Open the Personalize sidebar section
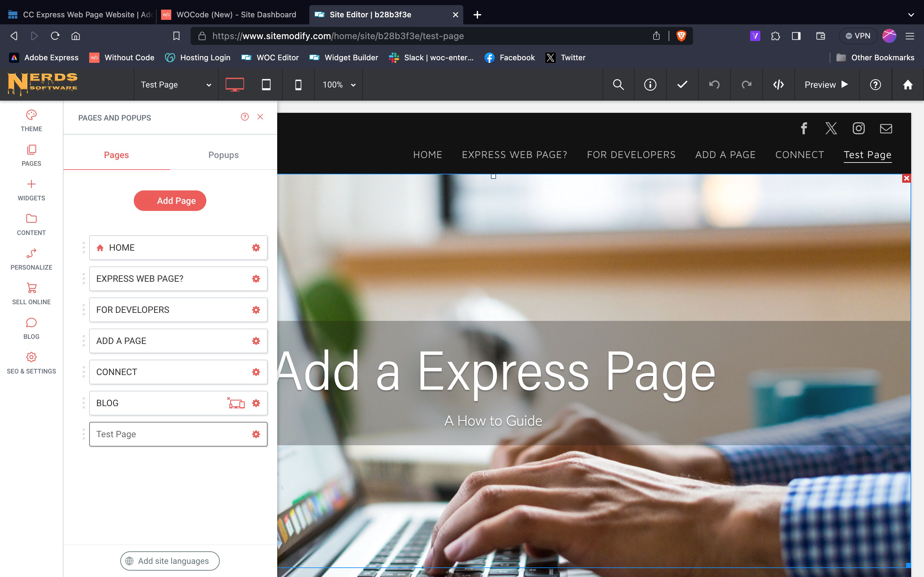Screen dimensions: 924x577 [x=31, y=259]
